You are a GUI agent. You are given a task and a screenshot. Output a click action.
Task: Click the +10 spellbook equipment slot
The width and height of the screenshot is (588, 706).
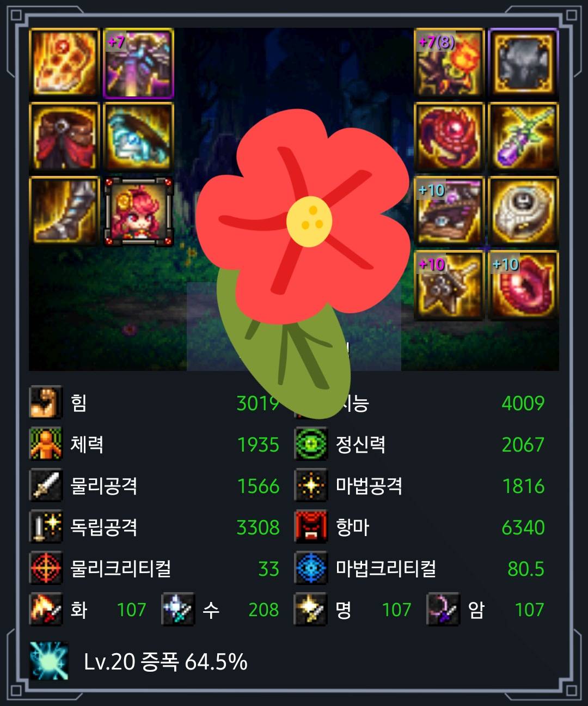pyautogui.click(x=449, y=211)
